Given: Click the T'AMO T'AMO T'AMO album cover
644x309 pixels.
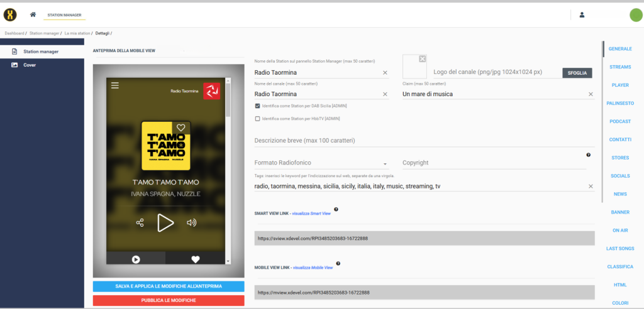Looking at the screenshot, I should click(165, 146).
